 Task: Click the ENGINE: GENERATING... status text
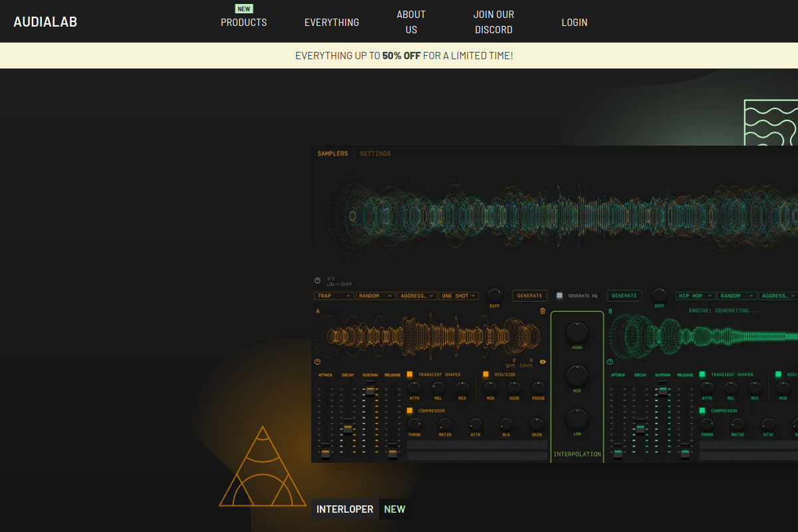click(x=723, y=311)
